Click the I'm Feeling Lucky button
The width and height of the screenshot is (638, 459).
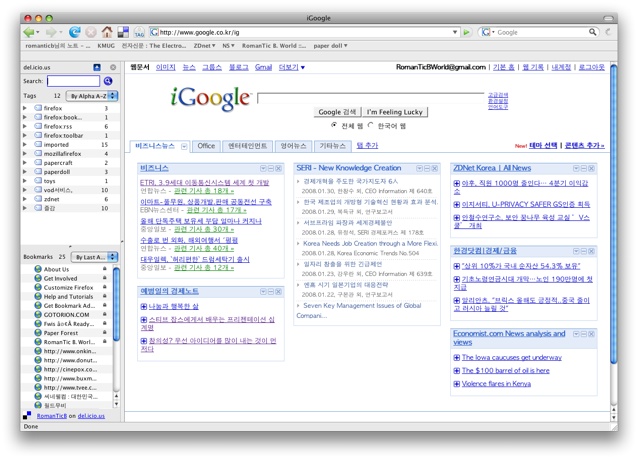point(395,112)
